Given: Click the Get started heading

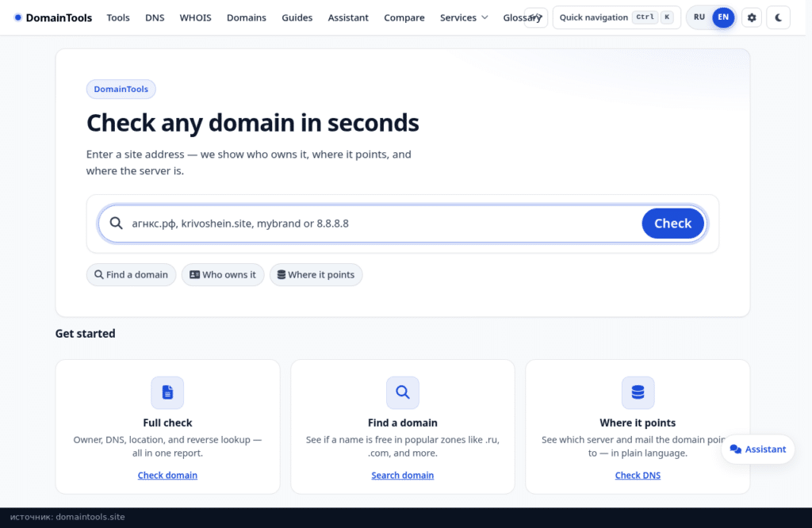Looking at the screenshot, I should point(86,334).
